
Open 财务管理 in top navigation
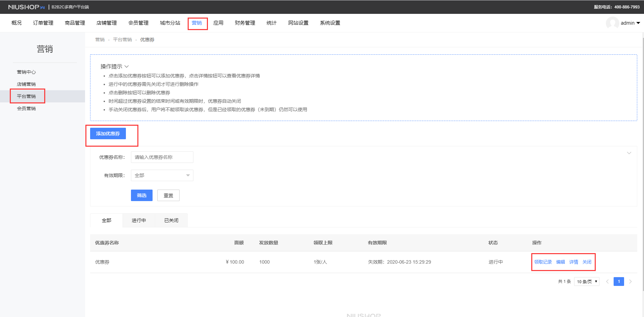tap(245, 23)
